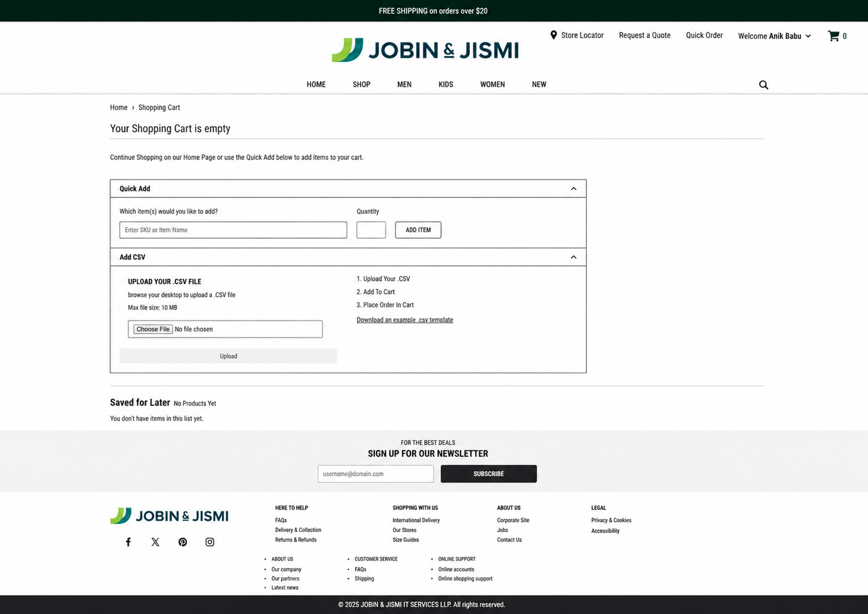Image resolution: width=868 pixels, height=614 pixels.
Task: Click the SUBSCRIBE newsletter button
Action: pos(488,474)
